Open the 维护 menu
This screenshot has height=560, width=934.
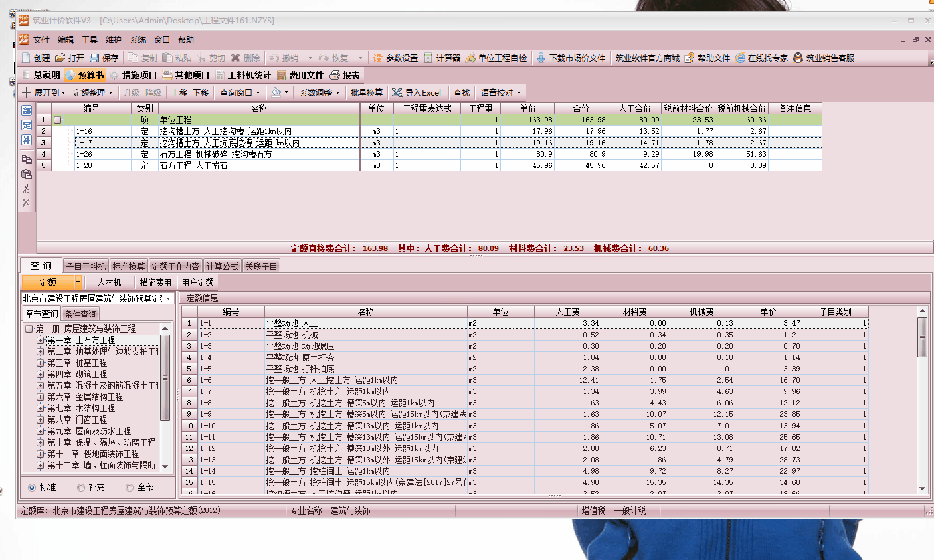click(x=114, y=40)
